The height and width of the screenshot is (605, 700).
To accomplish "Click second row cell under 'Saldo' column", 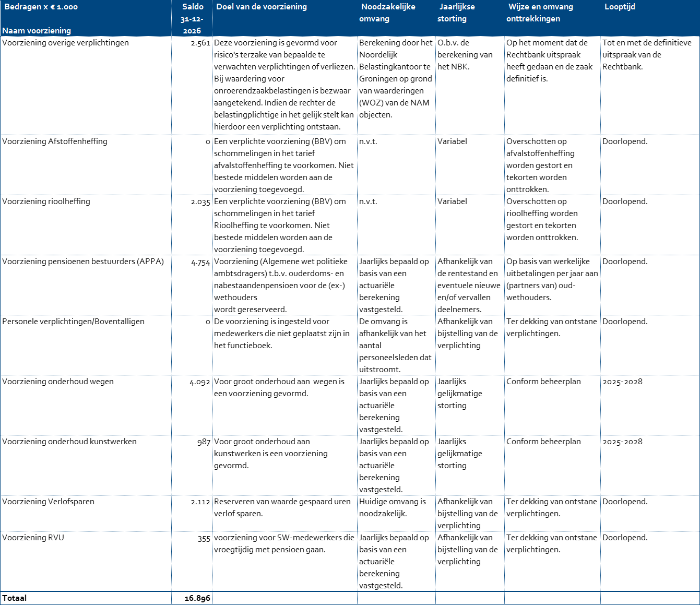I will (x=192, y=165).
